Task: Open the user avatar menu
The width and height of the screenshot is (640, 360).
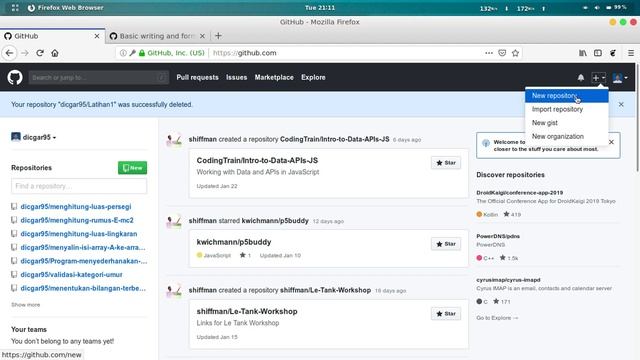Action: (x=620, y=78)
